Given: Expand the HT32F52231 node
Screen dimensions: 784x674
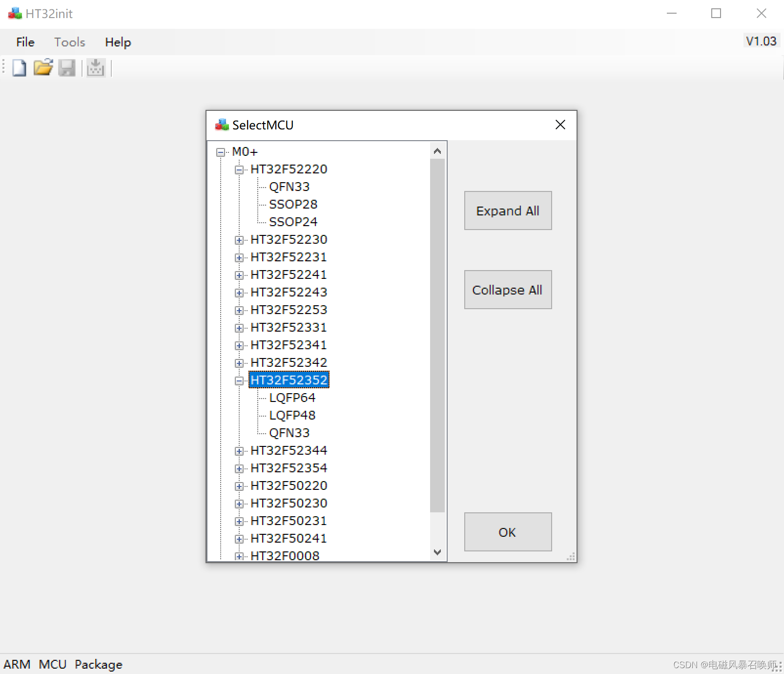Looking at the screenshot, I should [239, 258].
